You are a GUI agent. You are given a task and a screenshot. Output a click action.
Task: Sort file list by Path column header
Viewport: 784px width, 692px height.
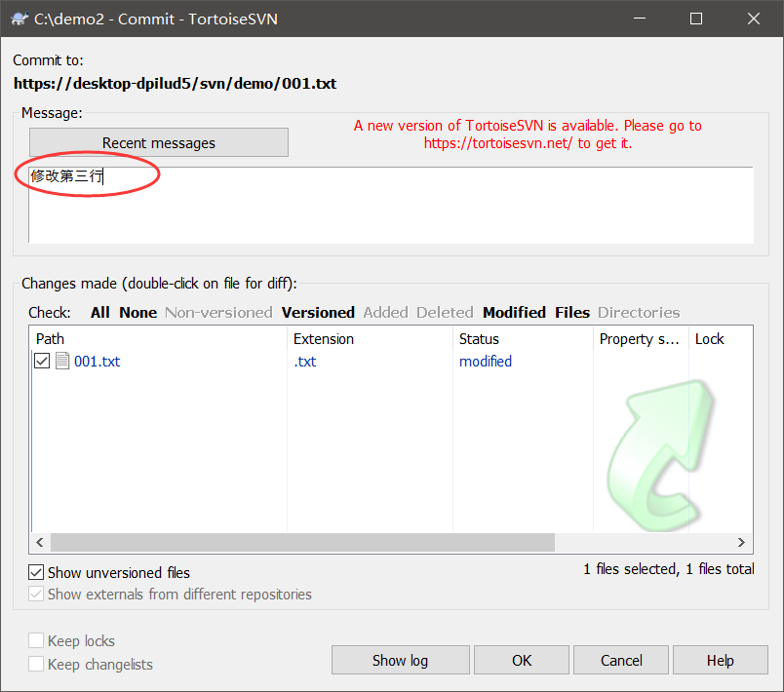point(159,339)
